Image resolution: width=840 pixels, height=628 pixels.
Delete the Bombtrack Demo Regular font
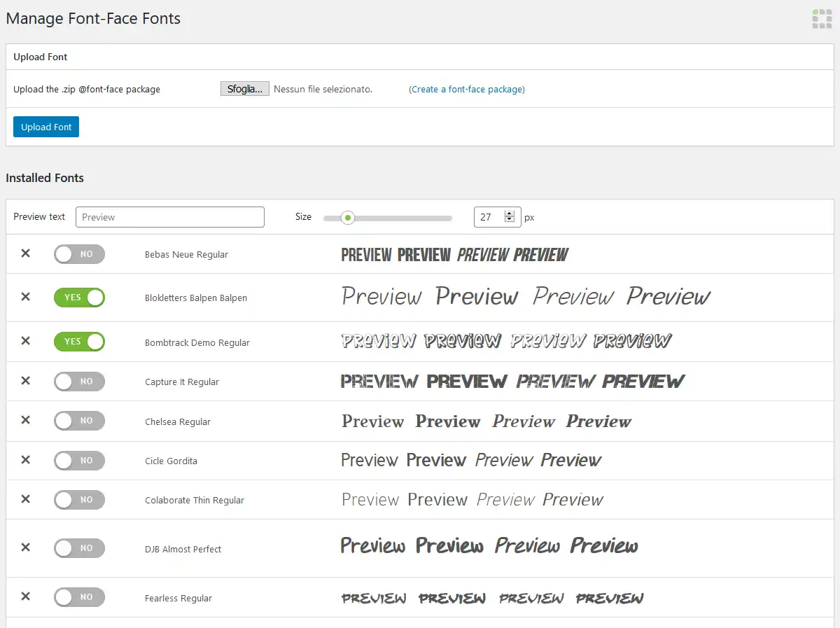25,342
